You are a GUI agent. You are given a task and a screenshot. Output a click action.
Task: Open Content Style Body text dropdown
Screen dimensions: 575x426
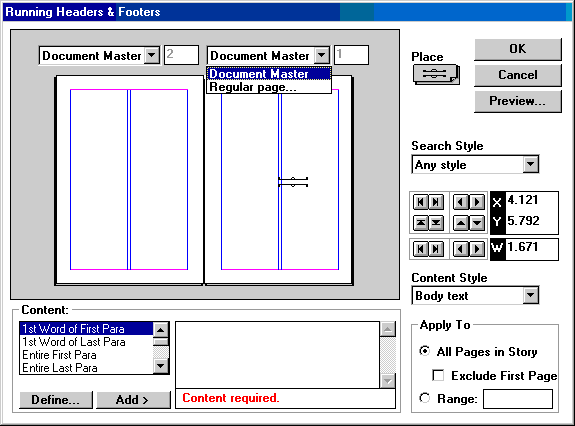pyautogui.click(x=531, y=295)
